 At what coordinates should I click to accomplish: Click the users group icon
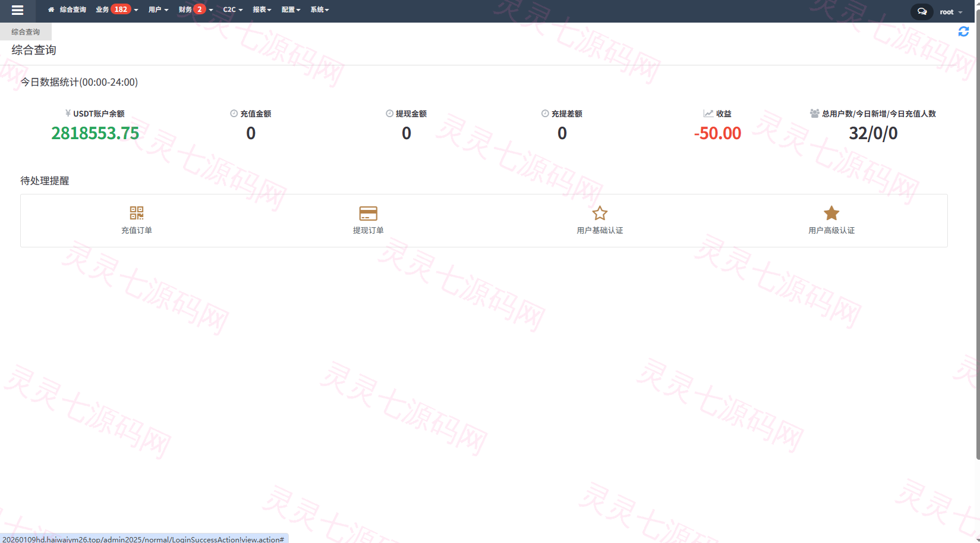815,114
